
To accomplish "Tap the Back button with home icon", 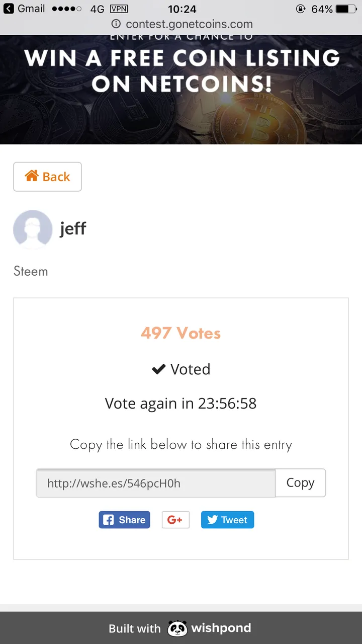I will pos(47,177).
